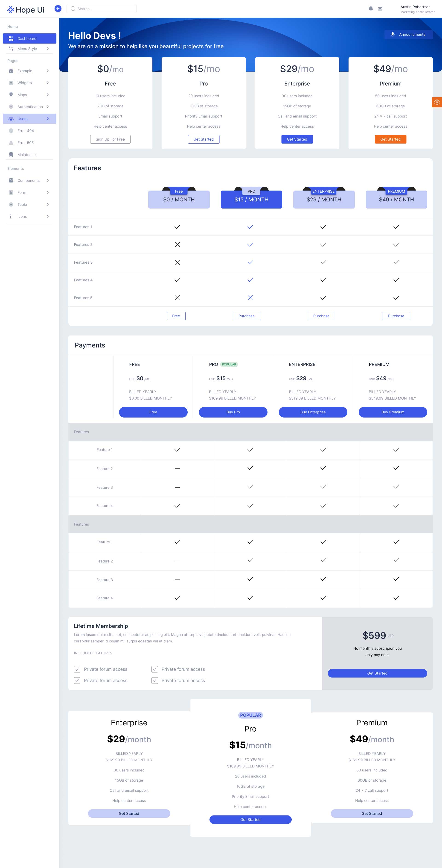This screenshot has width=442, height=868.
Task: Expand the Users submenu chevron
Action: coord(48,119)
